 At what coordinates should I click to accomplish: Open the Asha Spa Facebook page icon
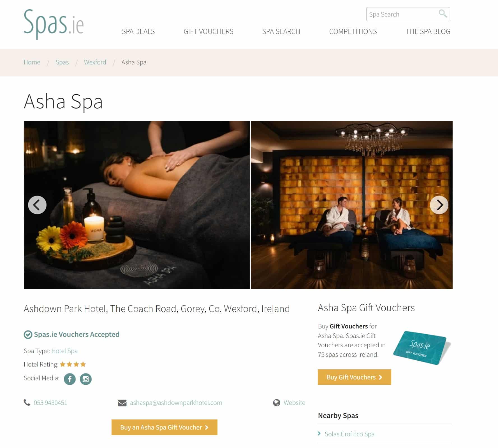pyautogui.click(x=70, y=379)
